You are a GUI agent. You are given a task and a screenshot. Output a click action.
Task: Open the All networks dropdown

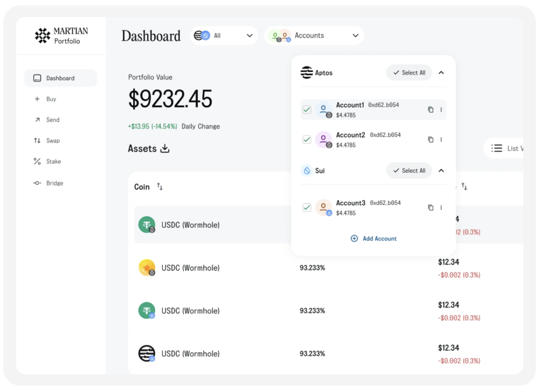(223, 35)
